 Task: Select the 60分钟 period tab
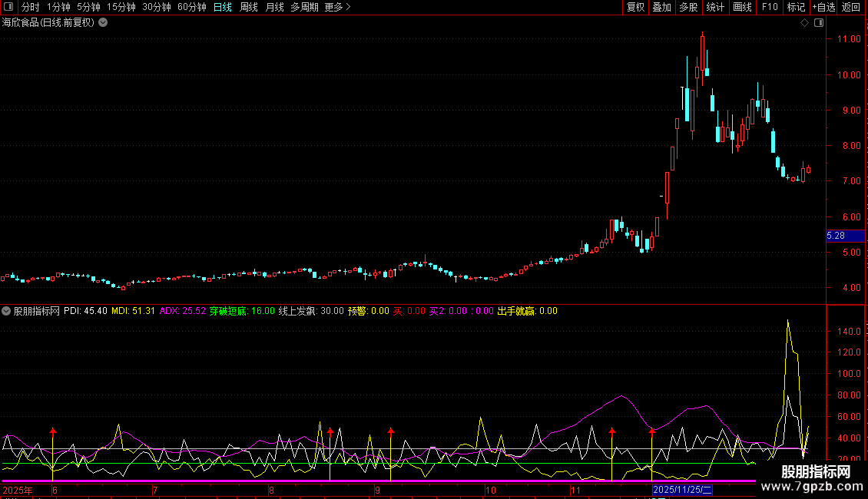(x=191, y=7)
